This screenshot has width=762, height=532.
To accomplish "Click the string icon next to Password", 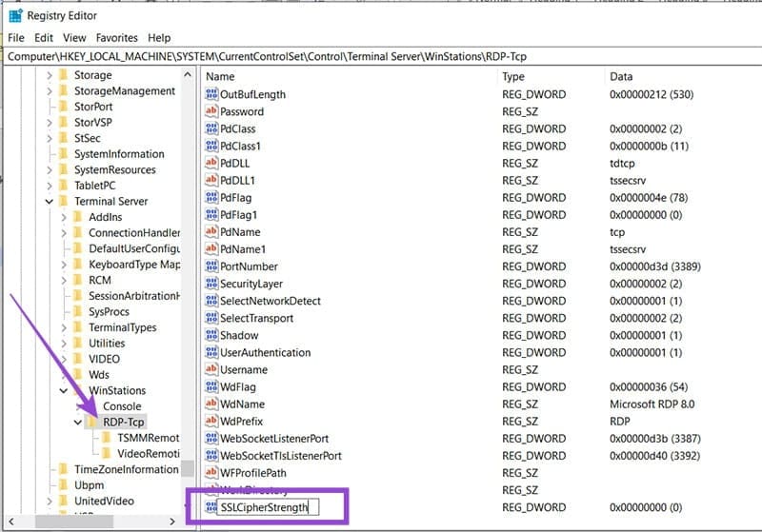I will pyautogui.click(x=211, y=111).
